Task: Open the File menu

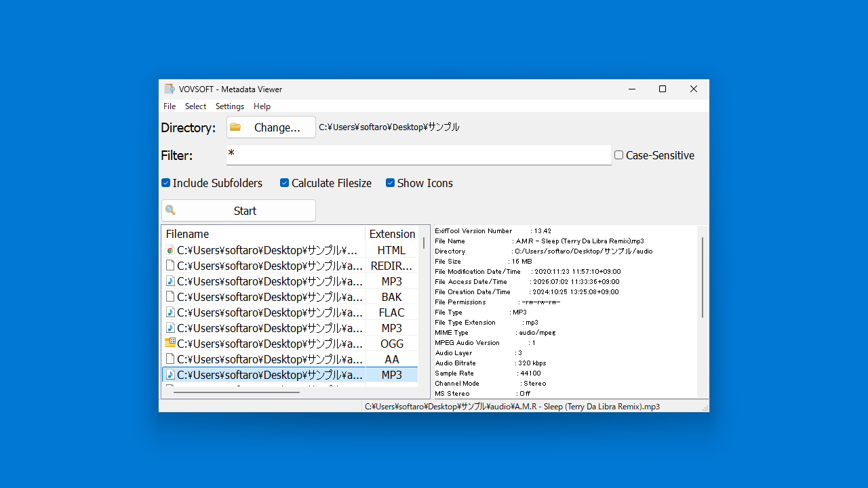Action: click(170, 106)
